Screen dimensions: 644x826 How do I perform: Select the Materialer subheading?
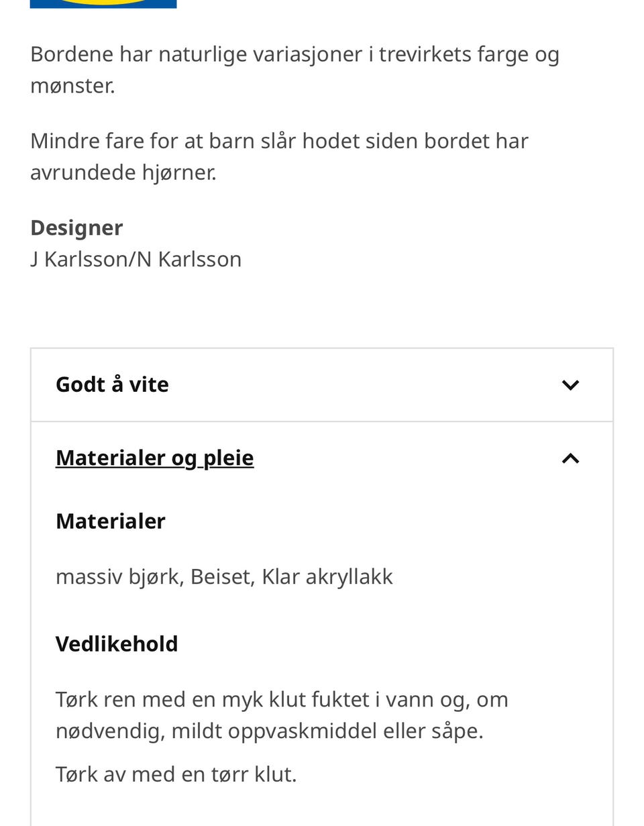[x=111, y=521]
